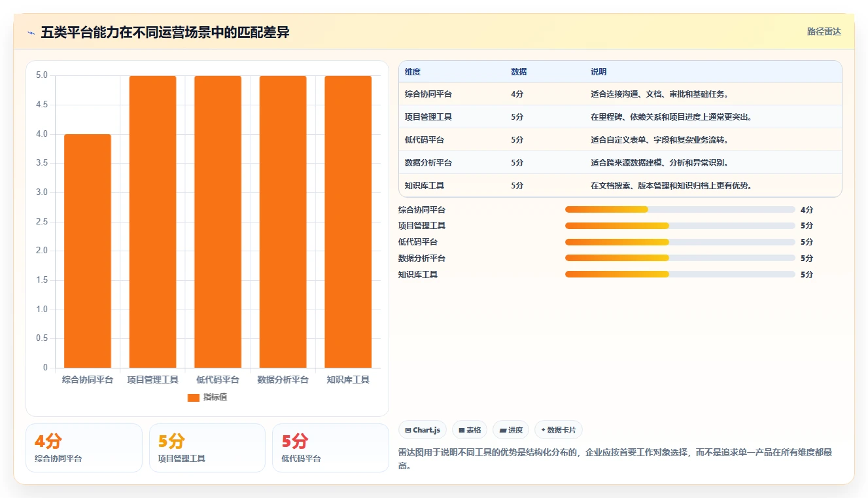Select the 表格 tag chip
868x498 pixels.
coord(470,430)
